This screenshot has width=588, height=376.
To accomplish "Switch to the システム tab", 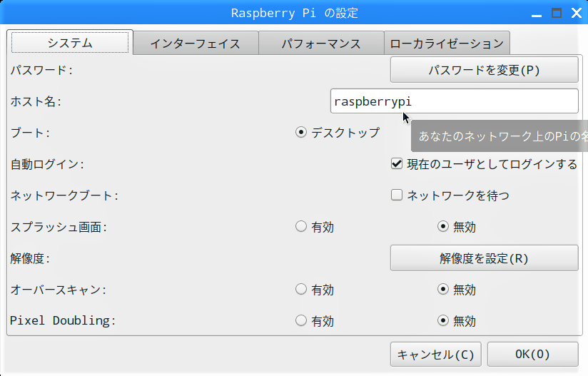I will [70, 42].
